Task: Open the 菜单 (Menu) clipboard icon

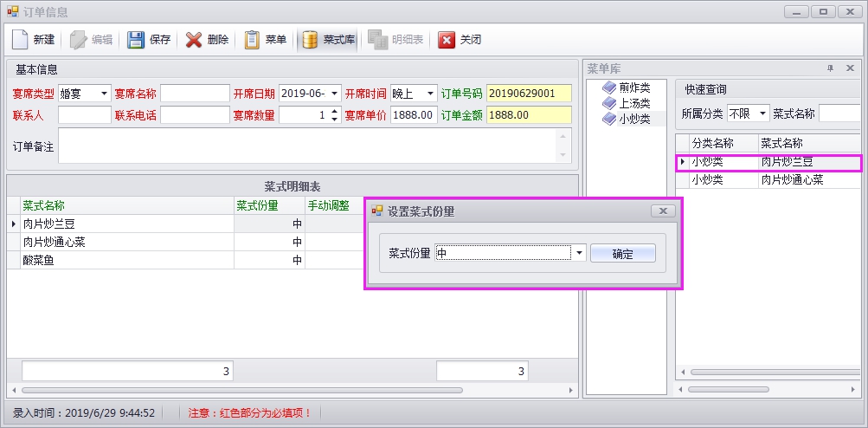Action: [x=252, y=40]
